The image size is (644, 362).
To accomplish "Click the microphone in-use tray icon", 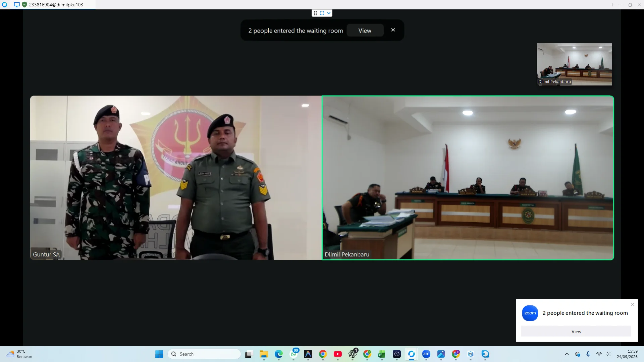I will (x=588, y=354).
